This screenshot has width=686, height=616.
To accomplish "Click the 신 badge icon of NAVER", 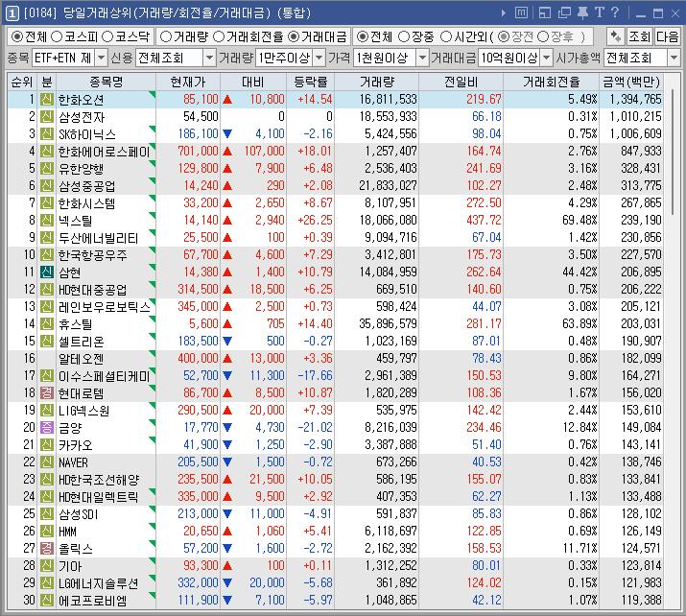I will pyautogui.click(x=47, y=462).
